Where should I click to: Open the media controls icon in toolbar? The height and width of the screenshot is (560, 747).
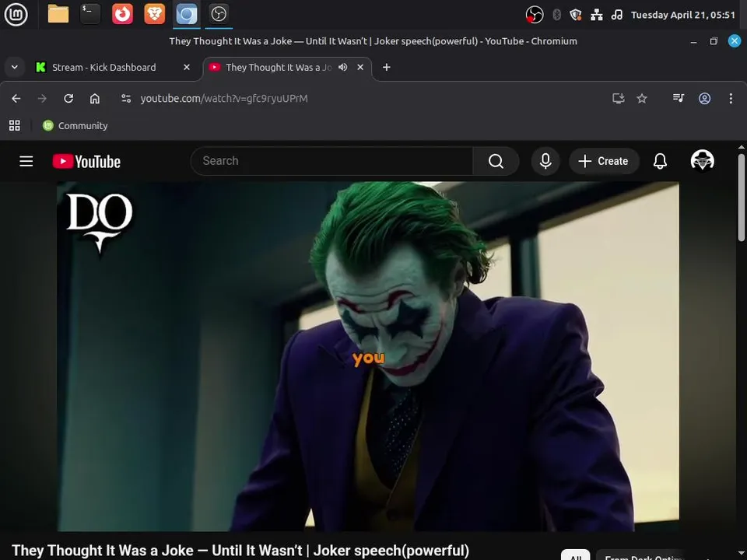click(679, 98)
